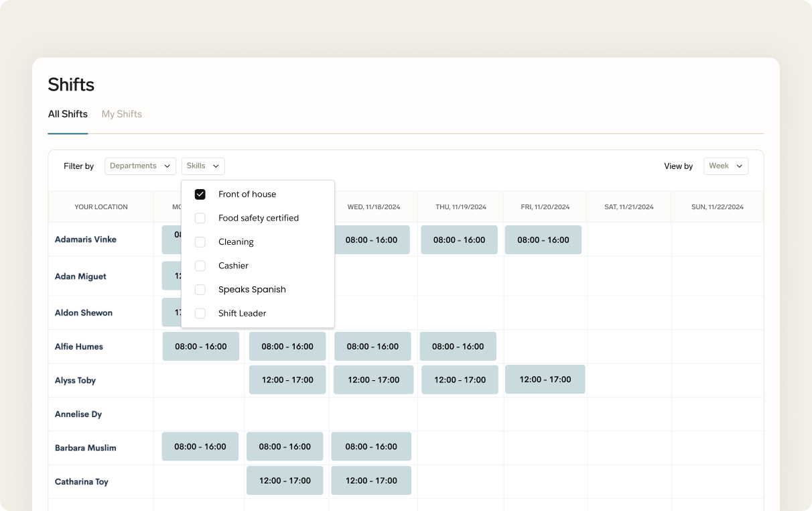Open Barbara Muslim's Wednesday 08:00 - 16:00 shift
Image resolution: width=812 pixels, height=511 pixels.
[373, 447]
